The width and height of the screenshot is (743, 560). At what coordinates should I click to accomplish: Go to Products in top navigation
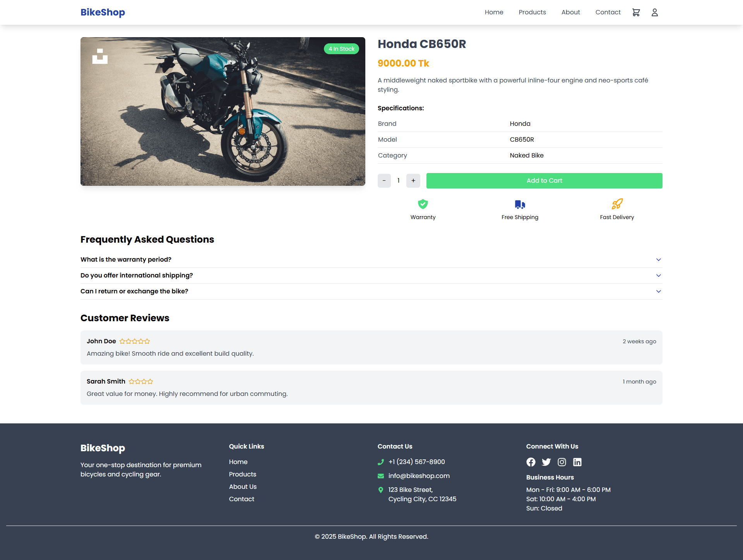pos(532,12)
